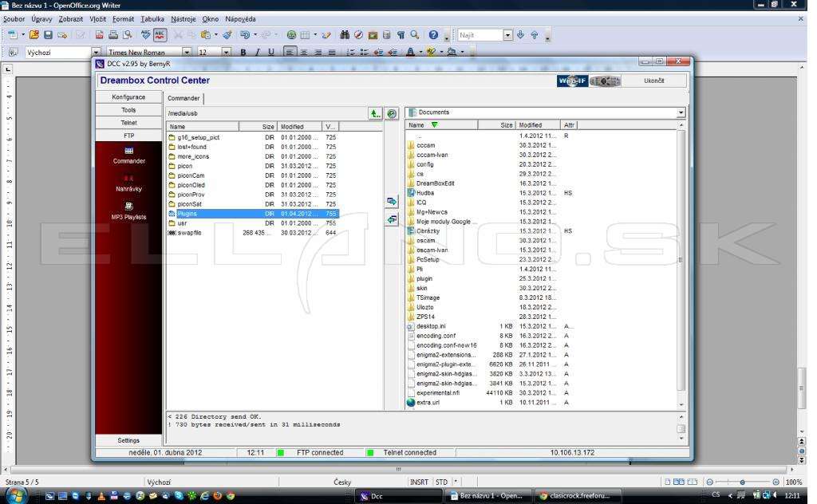The image size is (817, 504).
Task: Click the copy-to-right transfer arrow icon
Action: click(x=392, y=202)
